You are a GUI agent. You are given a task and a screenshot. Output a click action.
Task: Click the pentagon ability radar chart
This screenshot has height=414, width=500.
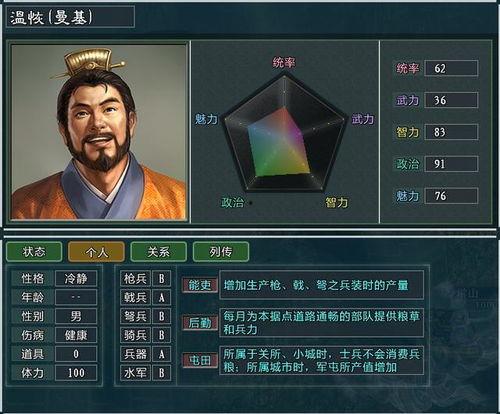pos(284,133)
